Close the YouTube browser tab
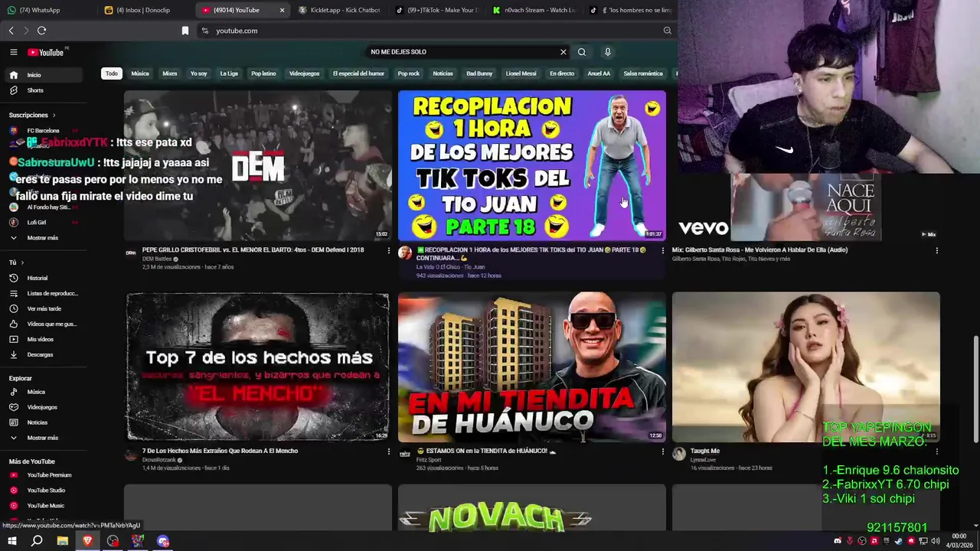Image resolution: width=980 pixels, height=551 pixels. click(x=282, y=10)
